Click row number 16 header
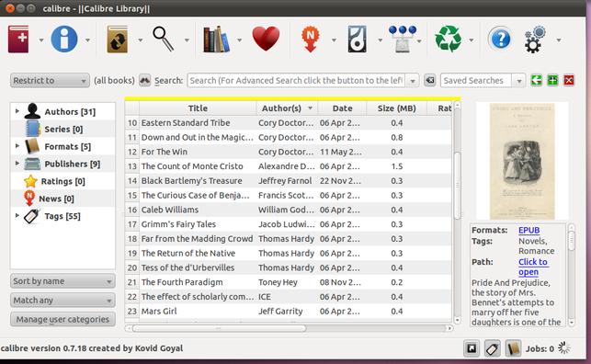The width and height of the screenshot is (591, 364). (x=132, y=210)
